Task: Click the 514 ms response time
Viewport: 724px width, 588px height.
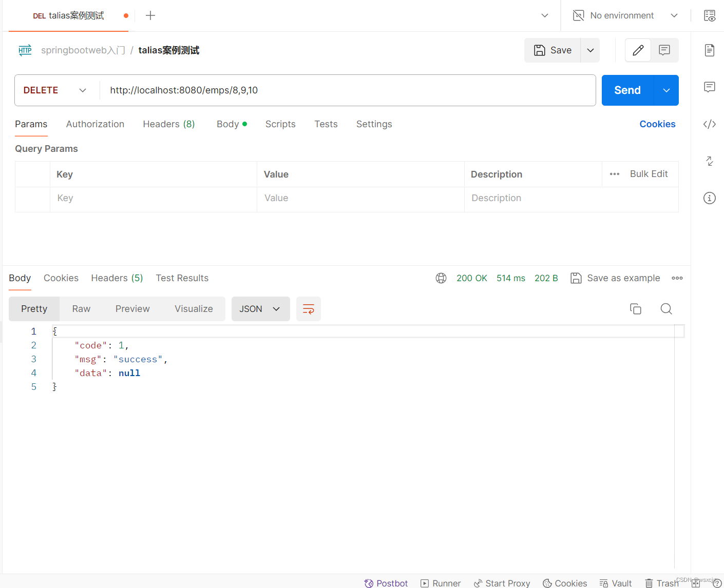Action: (511, 278)
